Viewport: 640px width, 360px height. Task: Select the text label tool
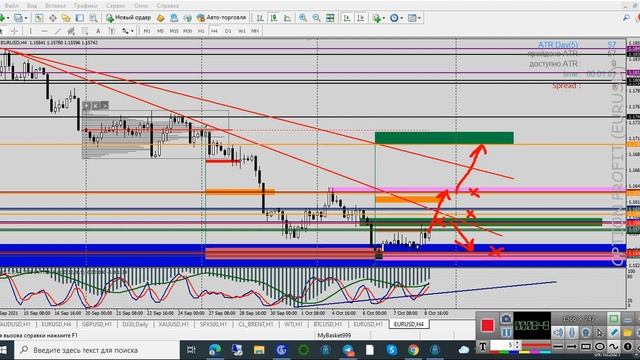tap(111, 31)
